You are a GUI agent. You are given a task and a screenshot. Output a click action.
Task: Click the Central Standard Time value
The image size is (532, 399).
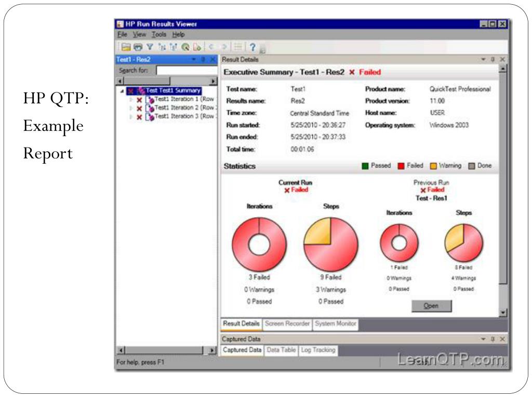pos(320,113)
